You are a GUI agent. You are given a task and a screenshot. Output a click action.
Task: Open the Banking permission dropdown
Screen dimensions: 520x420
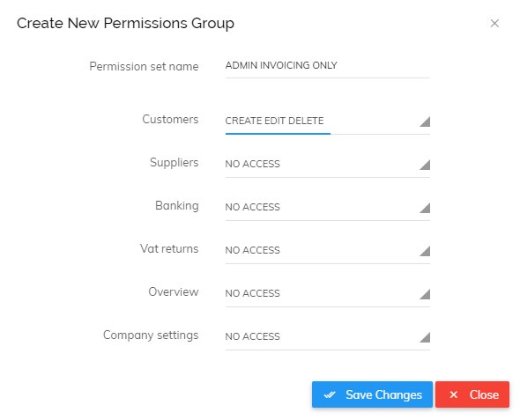328,207
